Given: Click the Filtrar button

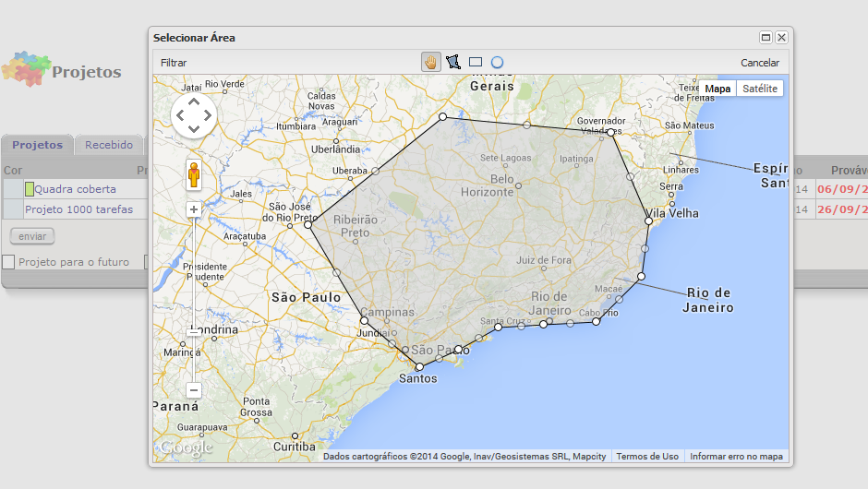Looking at the screenshot, I should pos(174,63).
